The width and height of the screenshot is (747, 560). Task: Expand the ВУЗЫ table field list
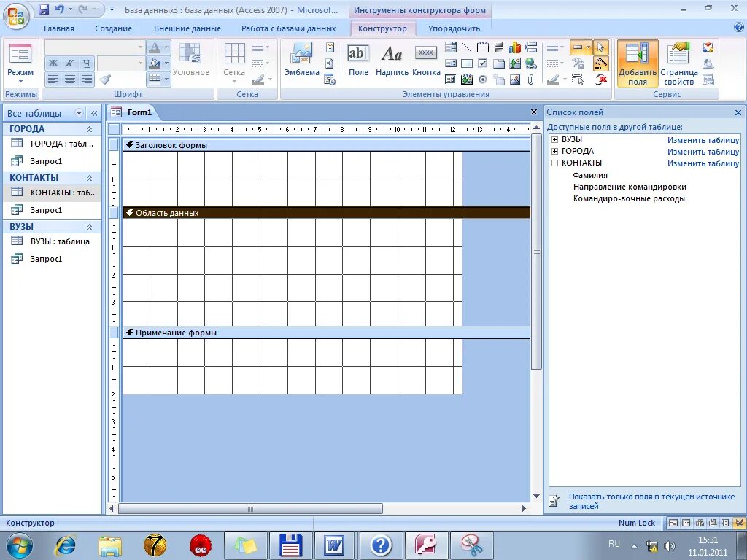click(x=554, y=139)
